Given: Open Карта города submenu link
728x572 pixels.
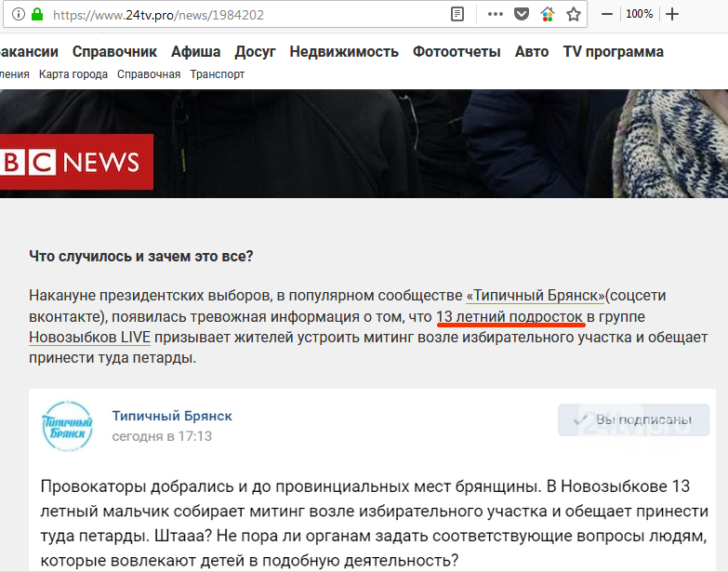Looking at the screenshot, I should 73,74.
